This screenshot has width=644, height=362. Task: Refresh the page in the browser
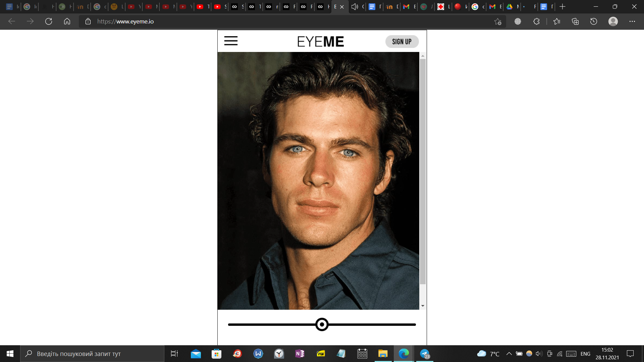pyautogui.click(x=49, y=21)
